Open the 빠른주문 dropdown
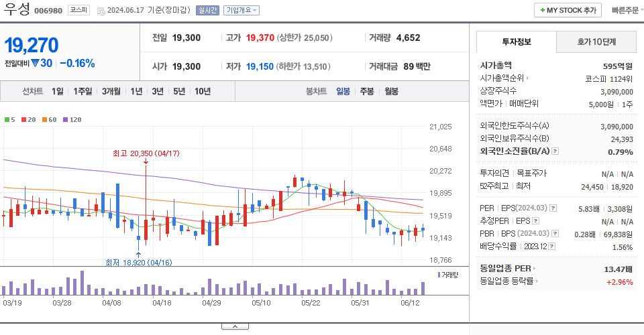 627,10
